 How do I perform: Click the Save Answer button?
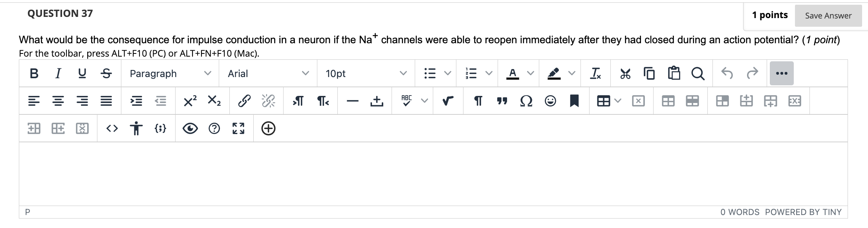pyautogui.click(x=828, y=16)
